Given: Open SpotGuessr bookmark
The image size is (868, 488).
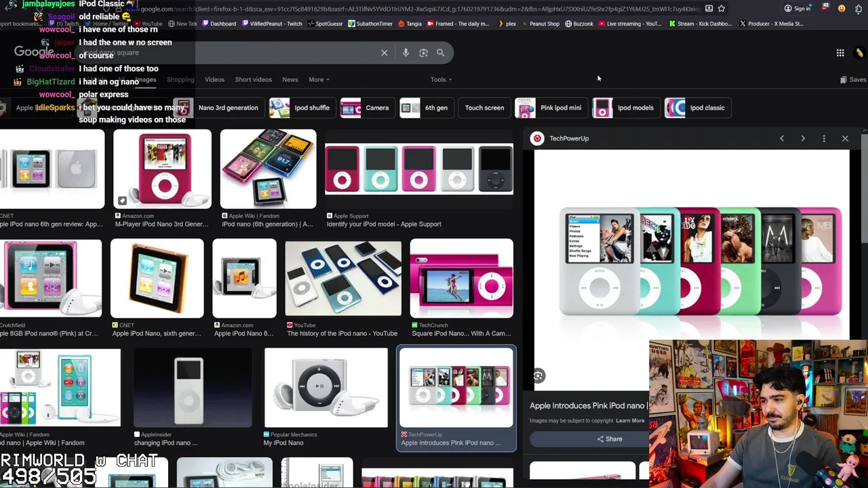Looking at the screenshot, I should [325, 24].
